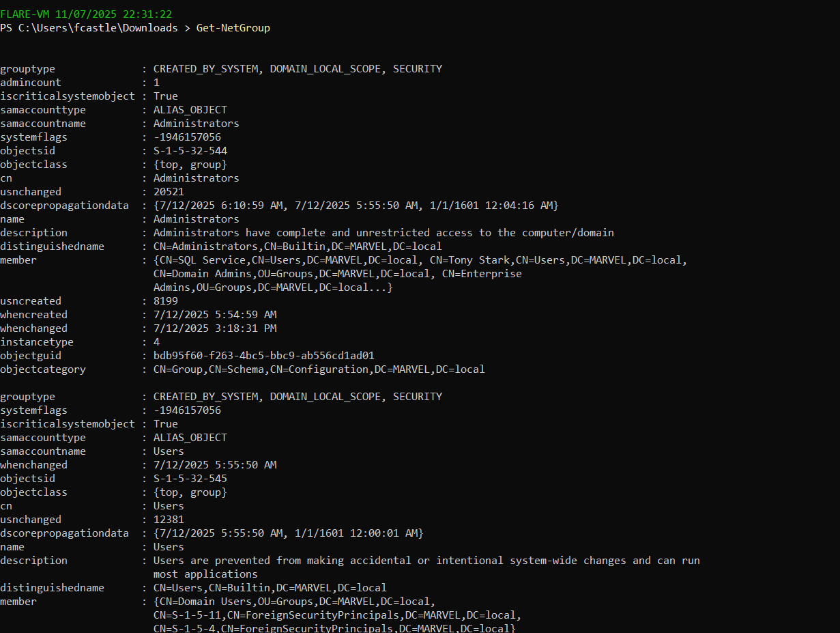Image resolution: width=840 pixels, height=633 pixels.
Task: Click the instancetype value 4
Action: pos(156,342)
